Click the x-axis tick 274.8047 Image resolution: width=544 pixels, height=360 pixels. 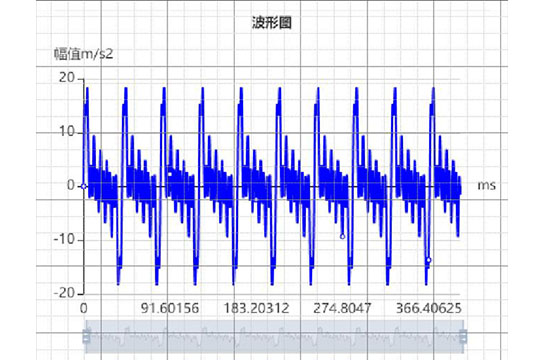point(342,308)
